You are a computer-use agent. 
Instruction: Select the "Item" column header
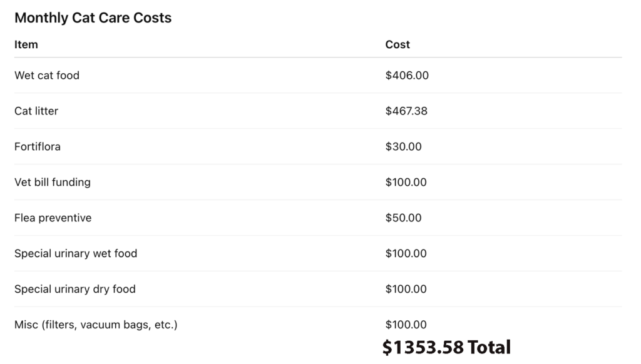pos(26,44)
